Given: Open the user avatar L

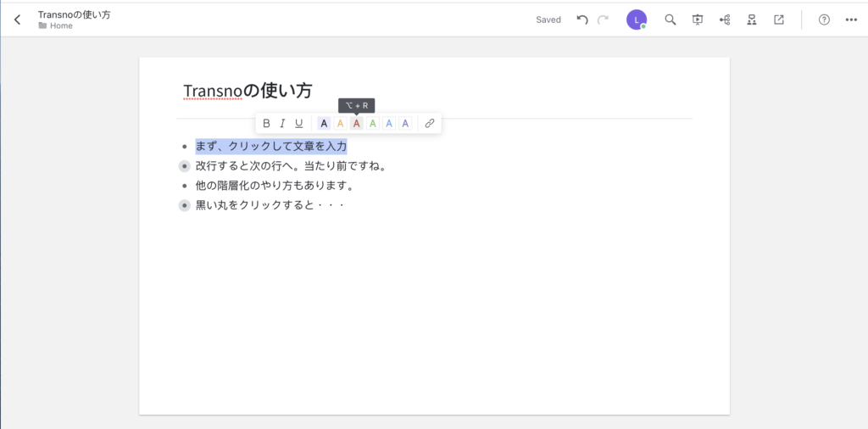Looking at the screenshot, I should tap(637, 20).
